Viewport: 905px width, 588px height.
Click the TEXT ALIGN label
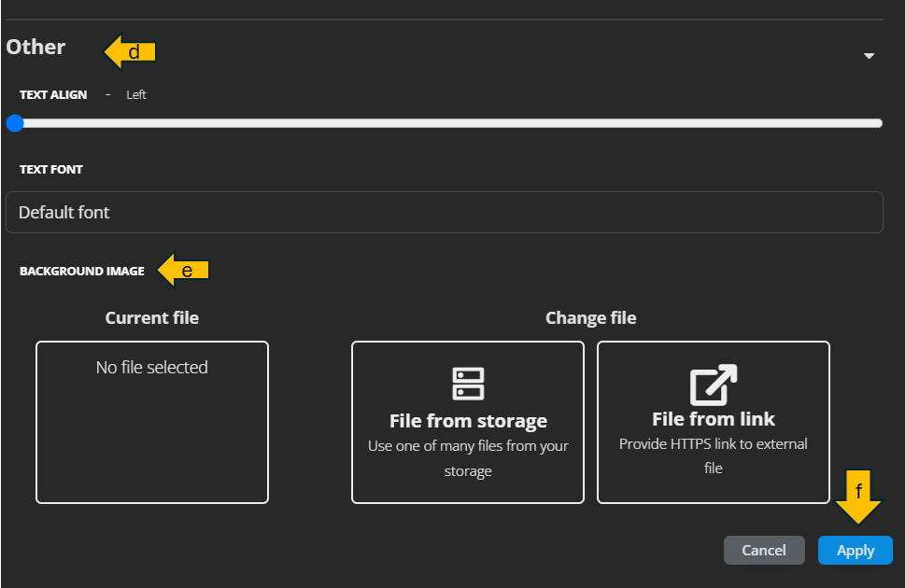(53, 95)
